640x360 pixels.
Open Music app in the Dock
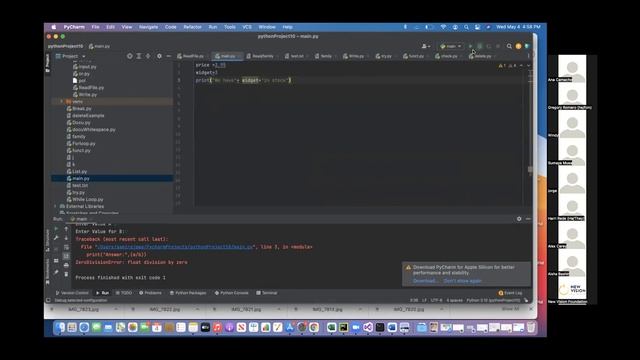[x=217, y=327]
